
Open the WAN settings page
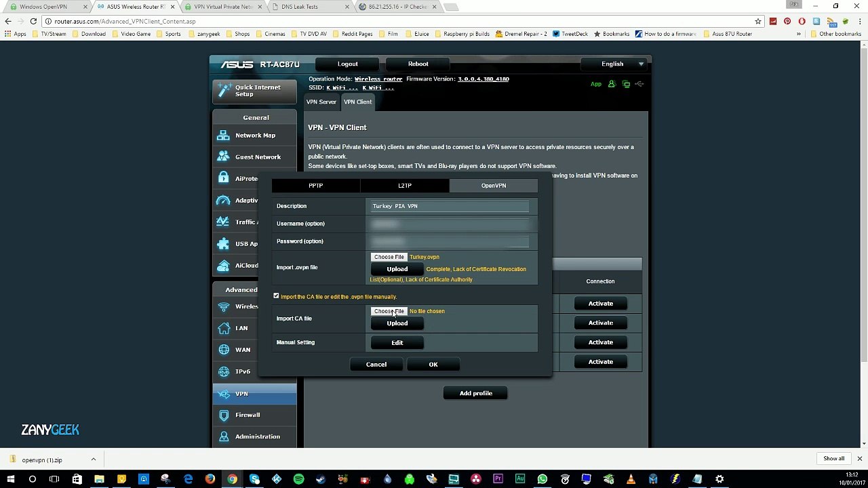pyautogui.click(x=254, y=350)
